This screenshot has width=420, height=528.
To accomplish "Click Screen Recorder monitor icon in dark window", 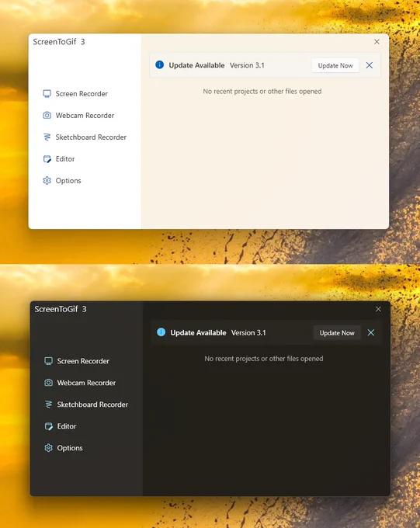I will click(x=48, y=361).
